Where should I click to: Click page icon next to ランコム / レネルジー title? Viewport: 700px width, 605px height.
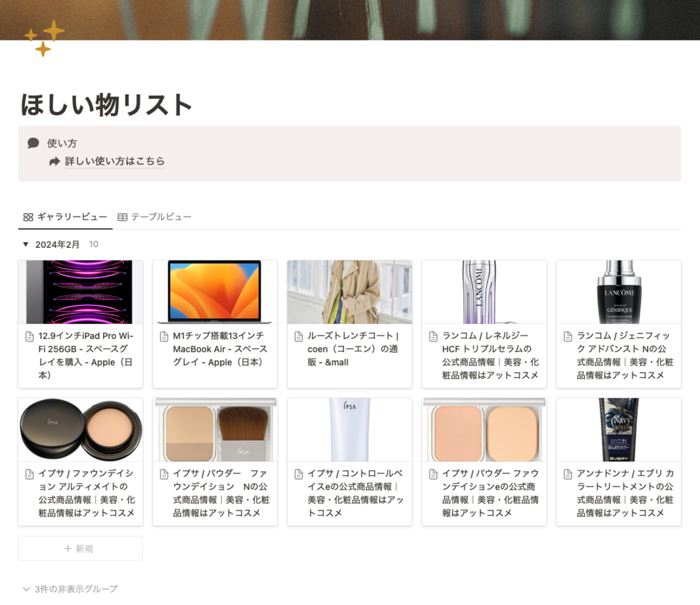(x=433, y=336)
